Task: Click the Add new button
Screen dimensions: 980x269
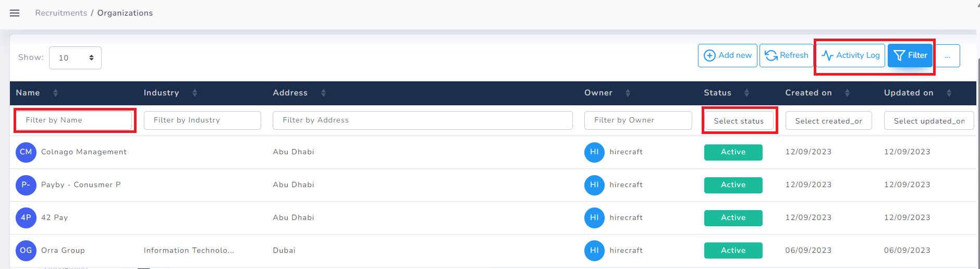Action: [728, 55]
